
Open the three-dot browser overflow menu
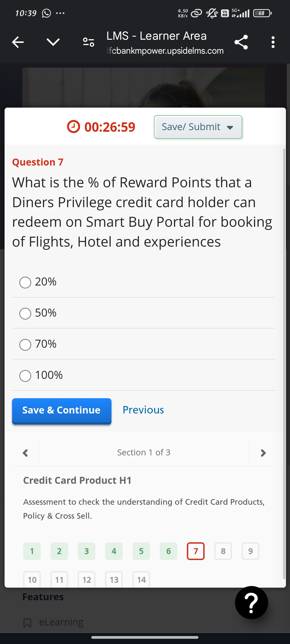[x=273, y=42]
